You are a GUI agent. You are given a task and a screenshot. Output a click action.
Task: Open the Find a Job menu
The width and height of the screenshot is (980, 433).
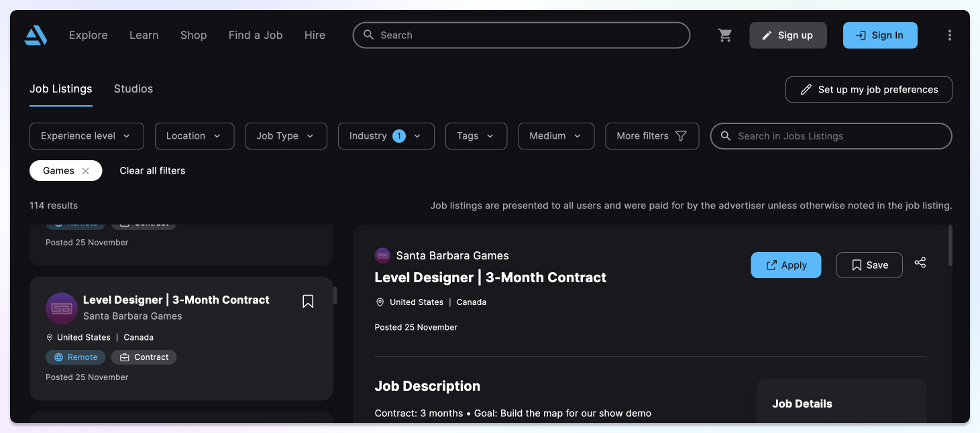point(255,36)
